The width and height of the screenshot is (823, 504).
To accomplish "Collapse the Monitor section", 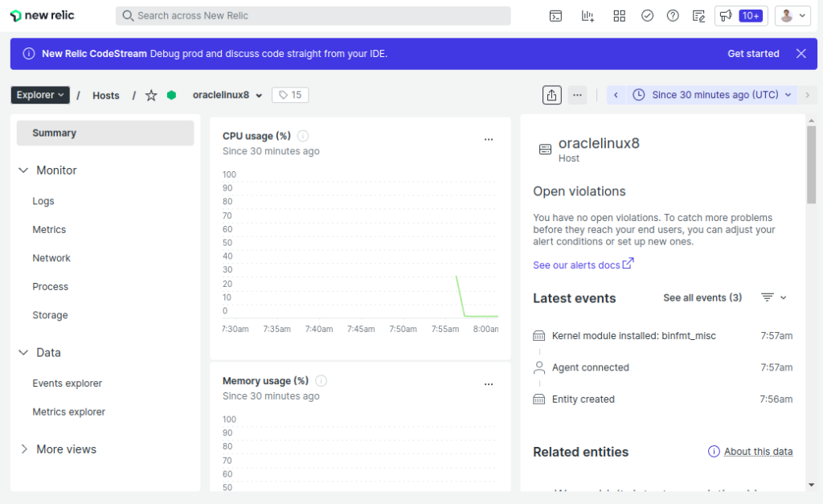I will tap(47, 170).
